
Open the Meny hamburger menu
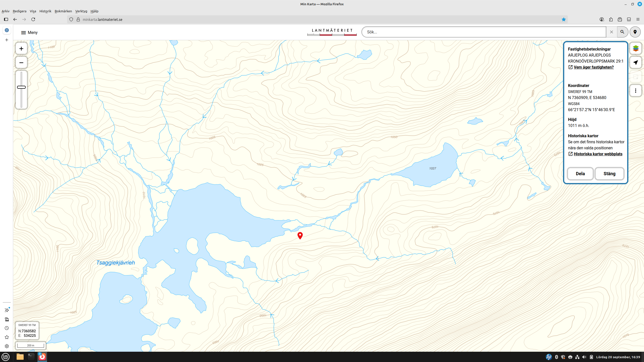(x=29, y=33)
